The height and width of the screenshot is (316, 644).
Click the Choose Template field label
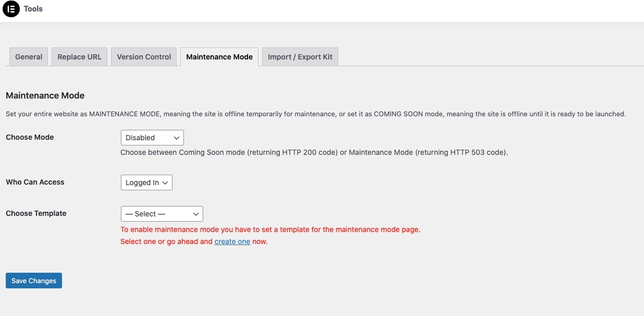[36, 213]
